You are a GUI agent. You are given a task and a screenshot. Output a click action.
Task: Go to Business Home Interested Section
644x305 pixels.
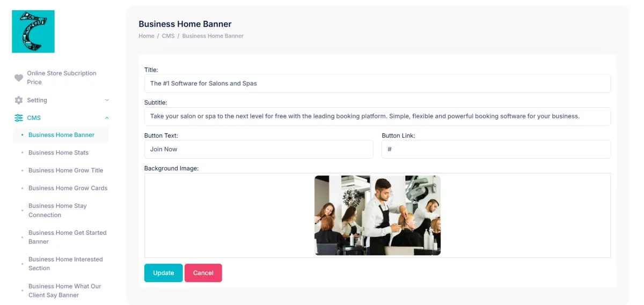coord(65,264)
